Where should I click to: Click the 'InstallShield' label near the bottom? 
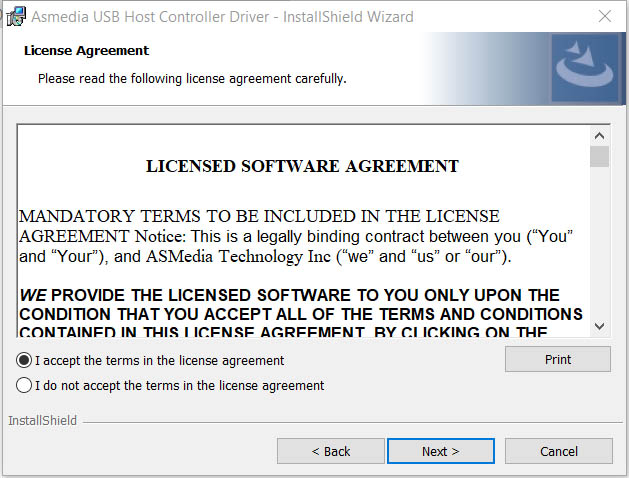[x=43, y=420]
